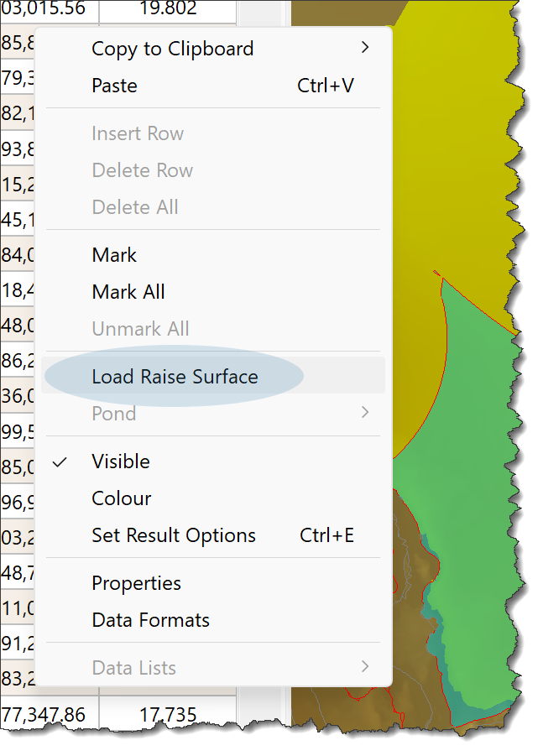Expand the Copy to Clipboard submenu arrow

pos(365,48)
